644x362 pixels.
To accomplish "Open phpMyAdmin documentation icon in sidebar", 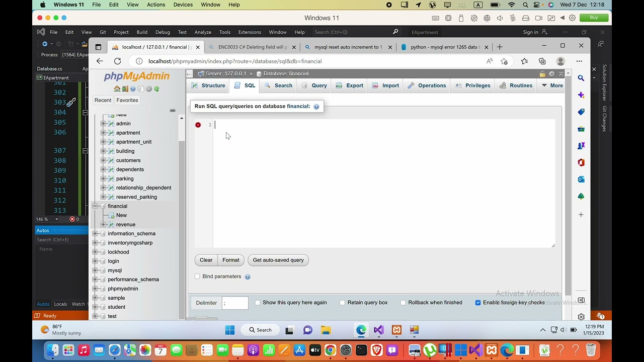I will [133, 89].
